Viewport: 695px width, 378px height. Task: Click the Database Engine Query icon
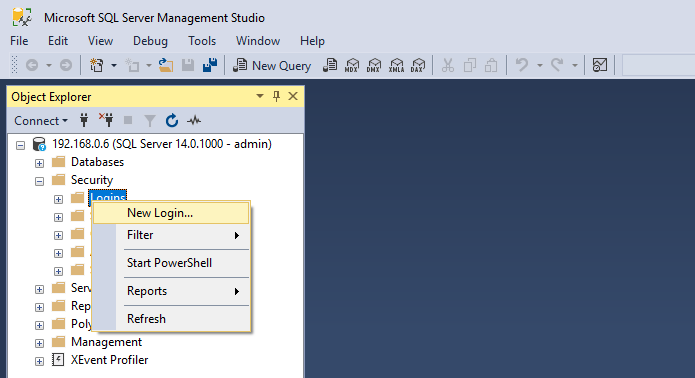tap(330, 66)
